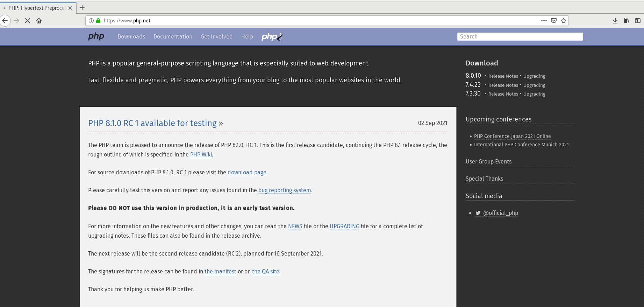Click the browser Back arrow button
The height and width of the screenshot is (307, 644).
click(x=5, y=21)
